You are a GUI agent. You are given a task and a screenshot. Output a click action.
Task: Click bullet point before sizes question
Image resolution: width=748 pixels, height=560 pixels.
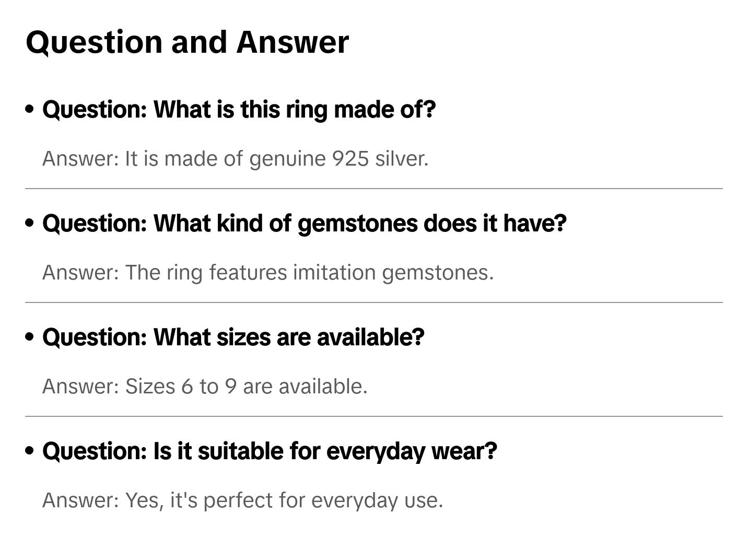coord(30,337)
